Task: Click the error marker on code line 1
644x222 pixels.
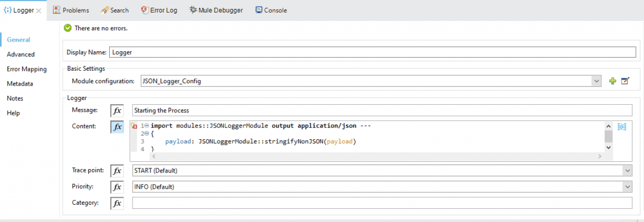Action: 134,126
